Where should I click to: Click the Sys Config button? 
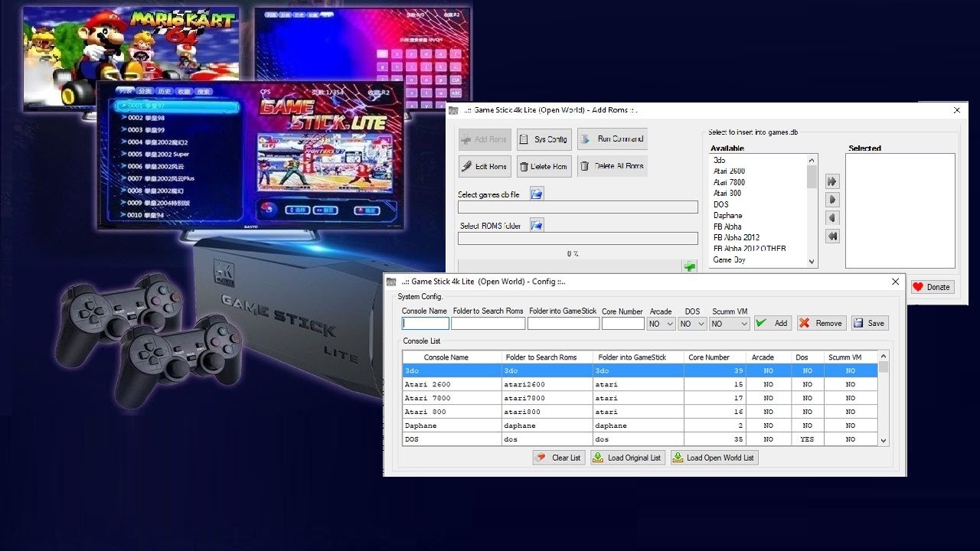point(544,139)
